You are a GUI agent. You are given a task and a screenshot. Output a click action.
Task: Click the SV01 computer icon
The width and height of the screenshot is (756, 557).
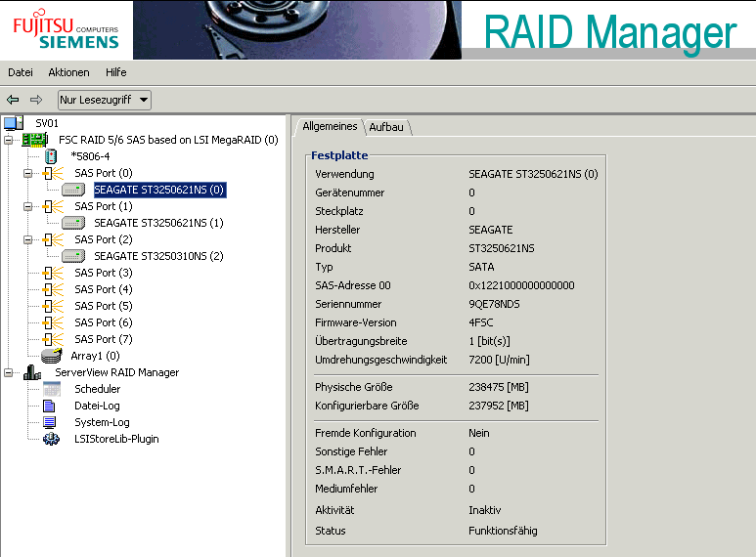click(x=14, y=123)
